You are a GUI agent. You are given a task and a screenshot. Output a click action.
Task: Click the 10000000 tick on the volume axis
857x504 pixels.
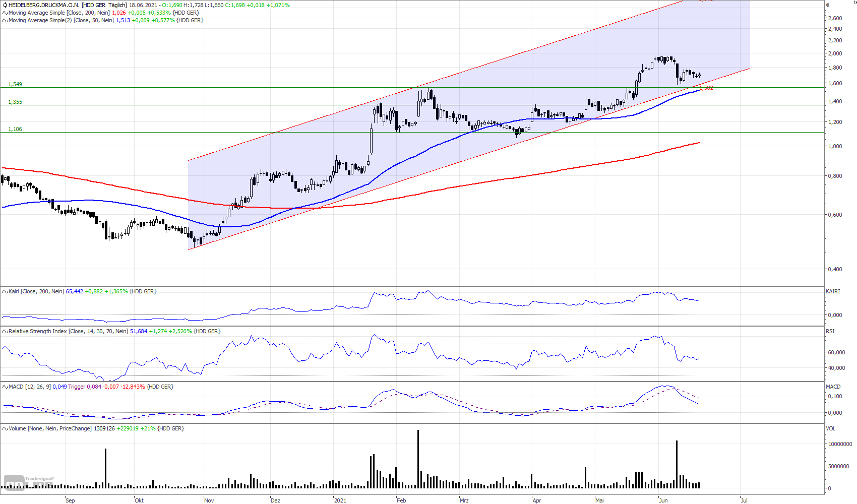[840, 444]
